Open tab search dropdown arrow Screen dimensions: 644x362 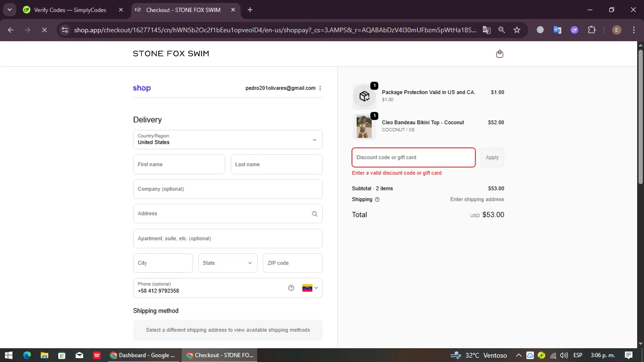pyautogui.click(x=9, y=9)
